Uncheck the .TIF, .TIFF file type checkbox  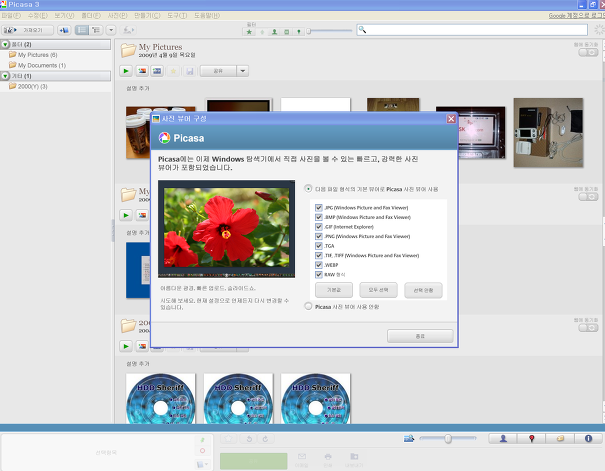319,255
